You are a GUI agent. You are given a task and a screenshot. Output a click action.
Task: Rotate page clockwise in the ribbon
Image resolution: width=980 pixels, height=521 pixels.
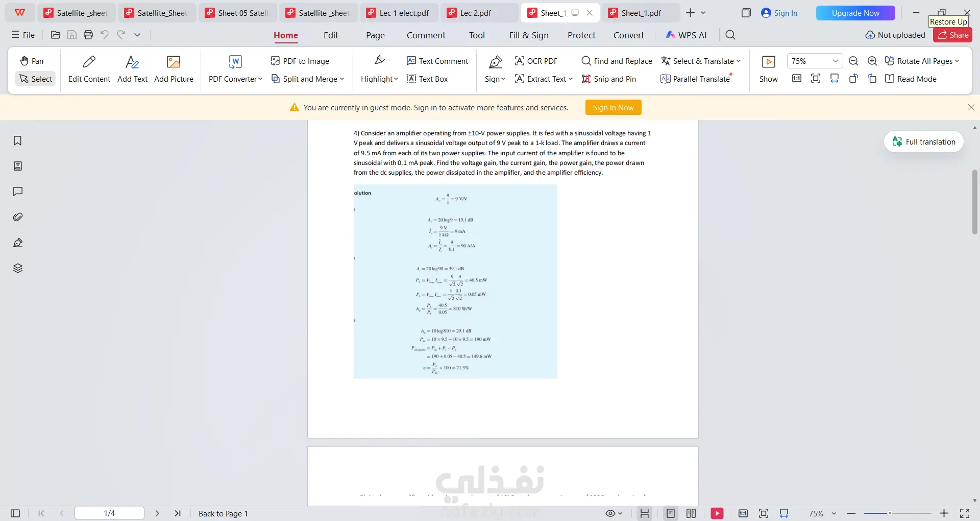(872, 78)
